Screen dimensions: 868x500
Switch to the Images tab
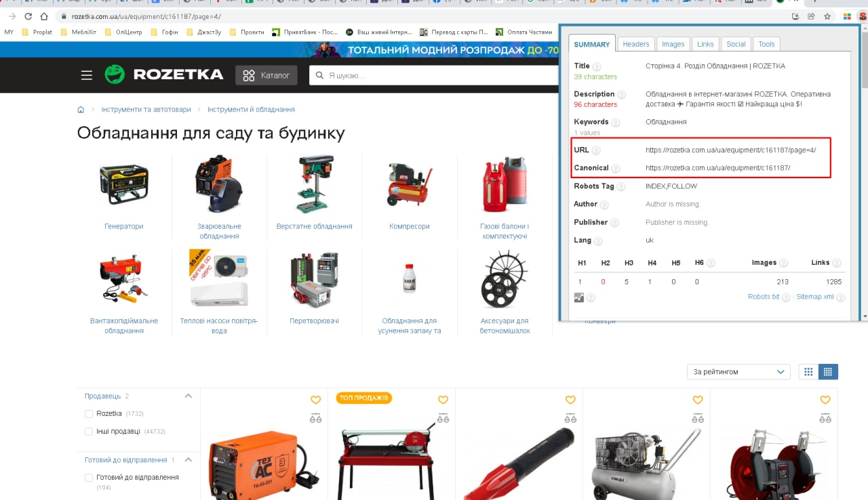coord(673,44)
